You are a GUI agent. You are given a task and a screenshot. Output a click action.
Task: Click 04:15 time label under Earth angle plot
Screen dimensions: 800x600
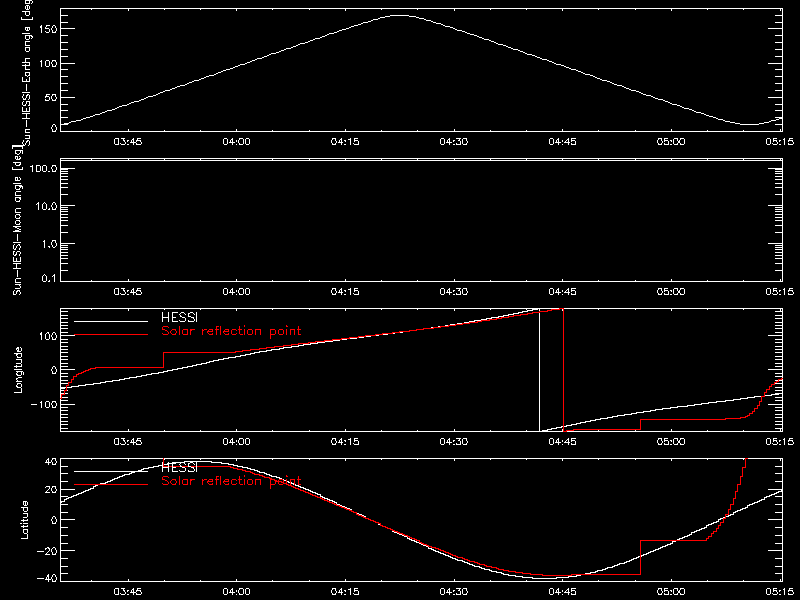click(345, 142)
